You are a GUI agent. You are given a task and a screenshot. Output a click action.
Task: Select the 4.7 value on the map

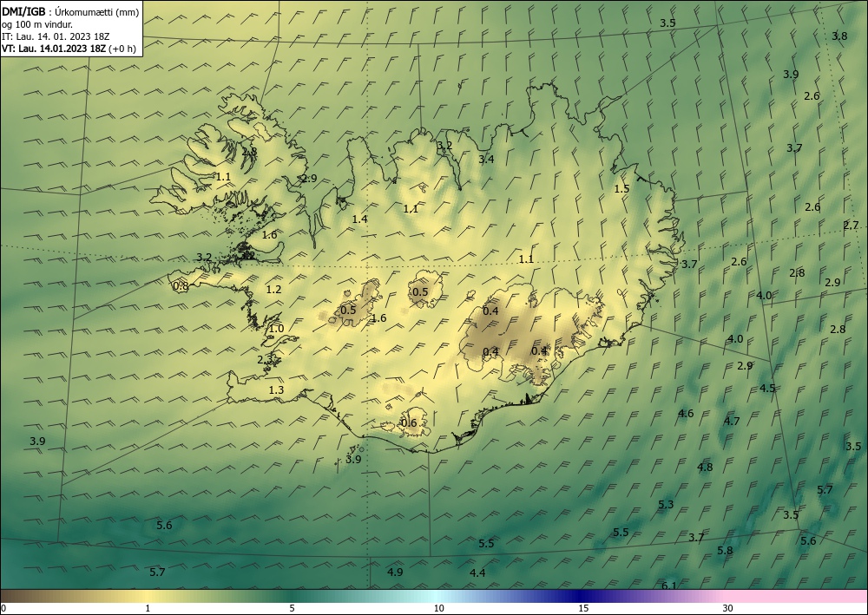click(732, 422)
